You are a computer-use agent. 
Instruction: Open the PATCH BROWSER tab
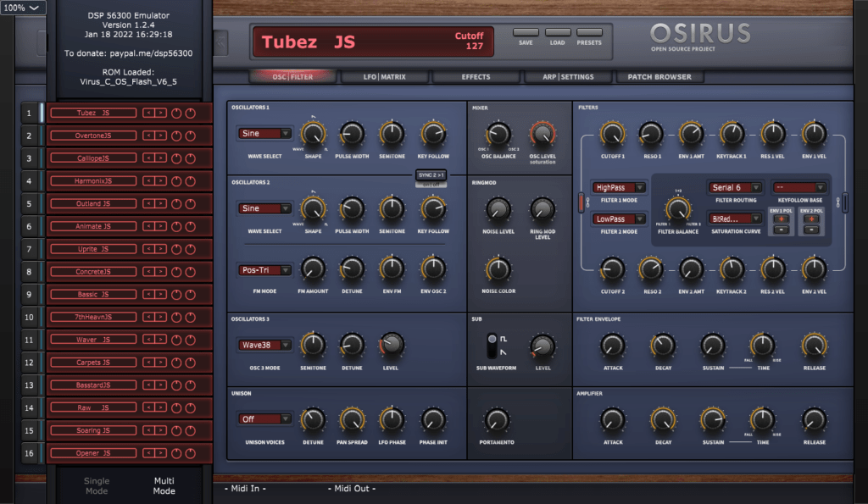[x=658, y=76]
